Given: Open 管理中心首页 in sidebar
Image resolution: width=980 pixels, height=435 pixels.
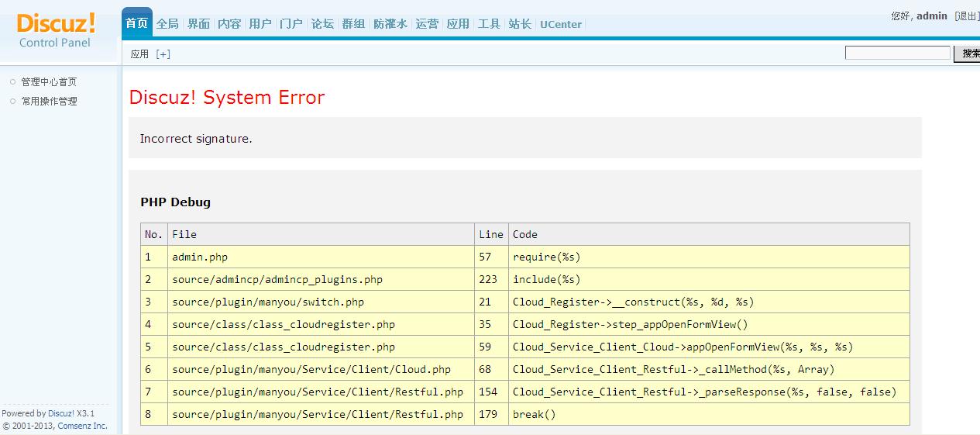Looking at the screenshot, I should pyautogui.click(x=49, y=81).
